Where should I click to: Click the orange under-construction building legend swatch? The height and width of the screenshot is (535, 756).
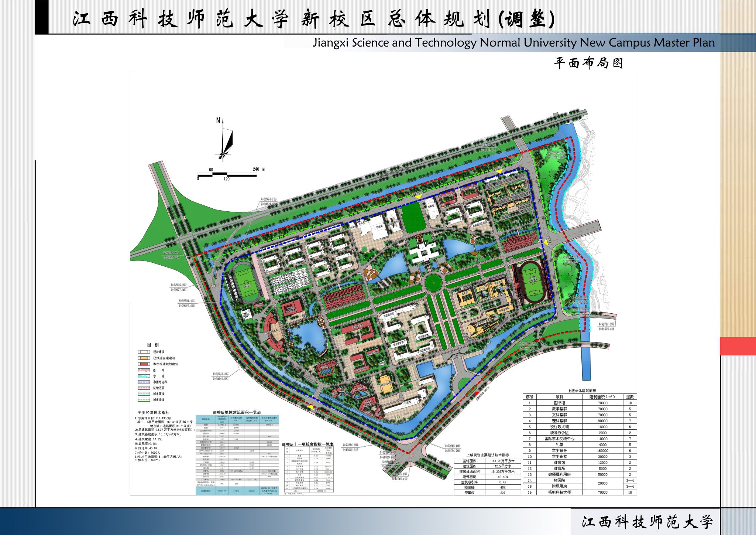coord(144,358)
